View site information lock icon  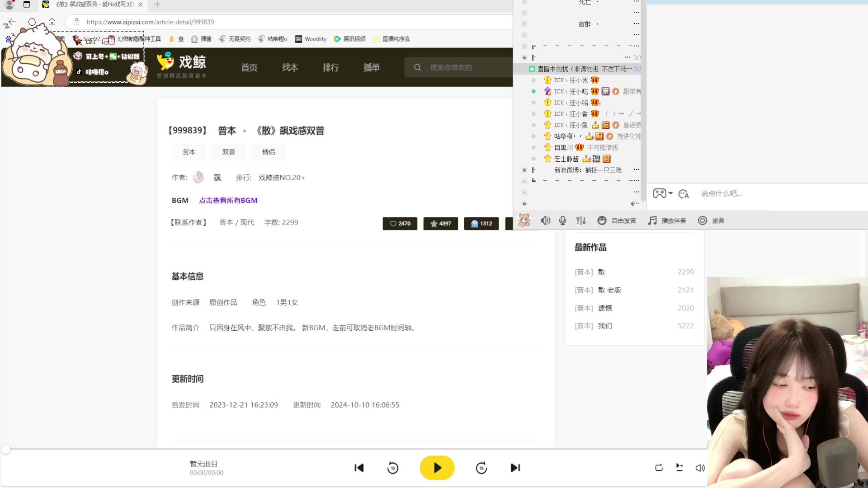pyautogui.click(x=76, y=22)
